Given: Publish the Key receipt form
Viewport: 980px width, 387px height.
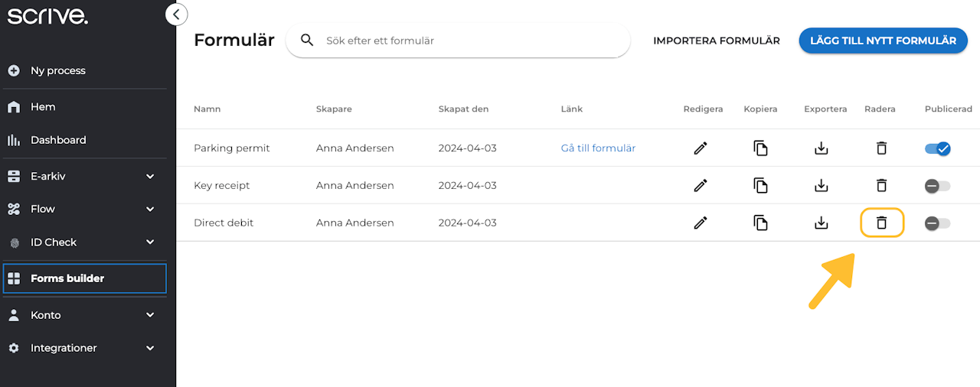Looking at the screenshot, I should click(x=937, y=185).
